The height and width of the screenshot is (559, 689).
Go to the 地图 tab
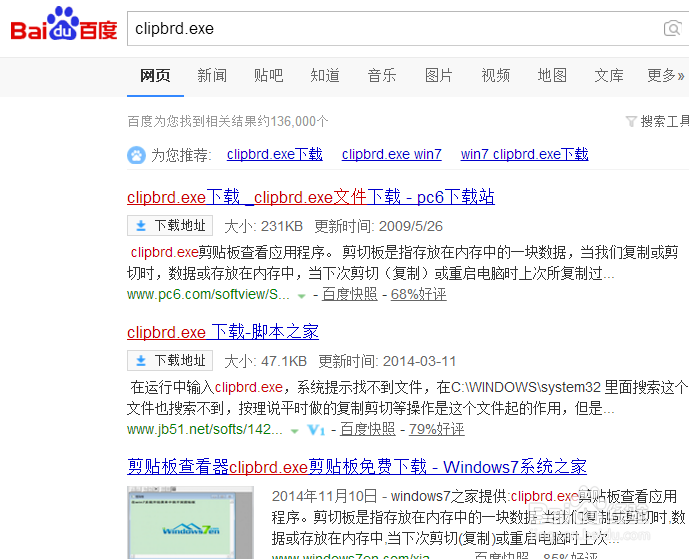coord(552,76)
